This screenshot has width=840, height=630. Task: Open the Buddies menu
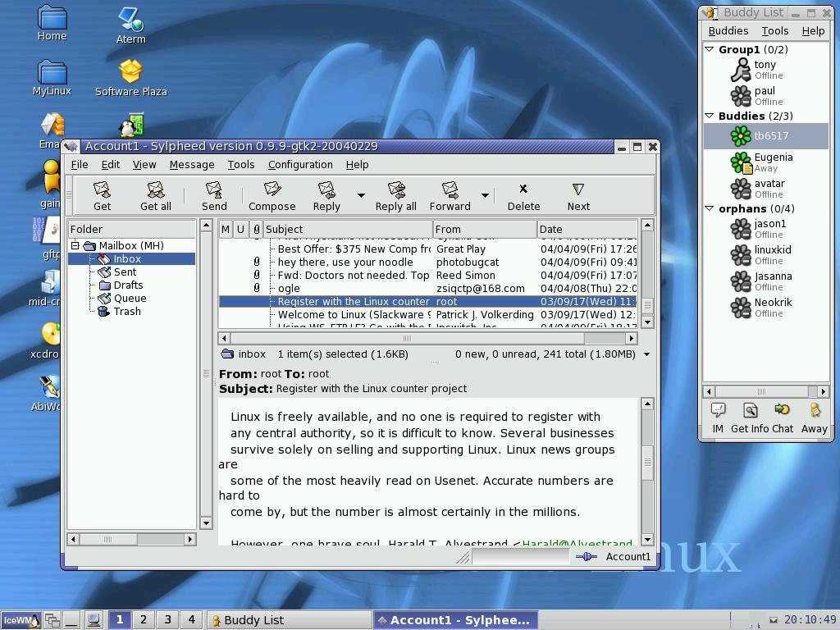point(728,30)
